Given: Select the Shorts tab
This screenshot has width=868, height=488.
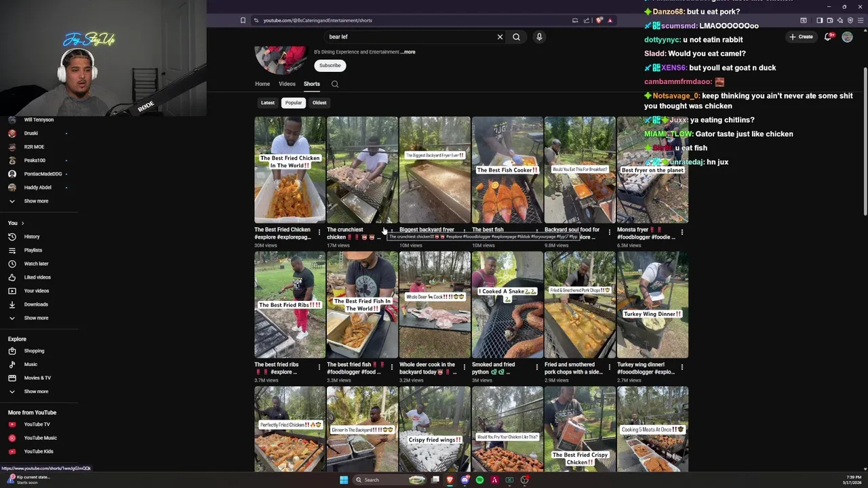Looking at the screenshot, I should (312, 84).
